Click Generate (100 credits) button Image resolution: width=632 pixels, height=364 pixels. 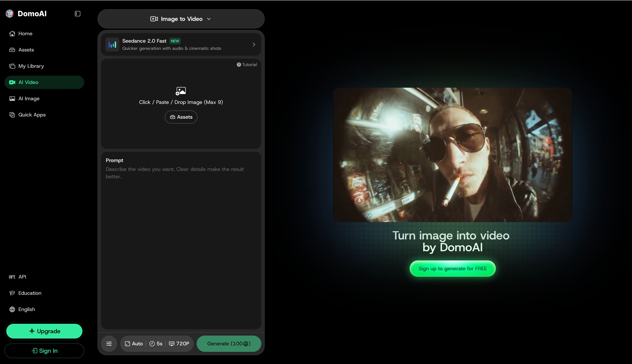[x=229, y=344]
